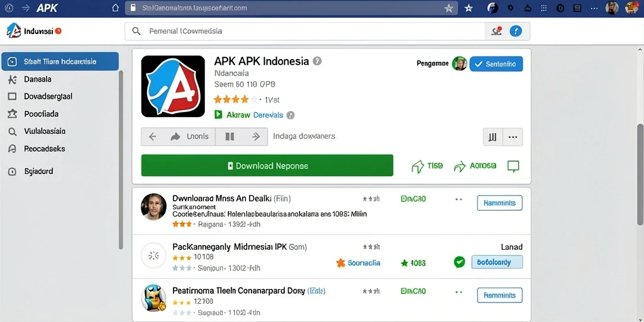The image size is (644, 322).
Task: Click the green dots in Dwnloarao row
Action: tap(458, 199)
